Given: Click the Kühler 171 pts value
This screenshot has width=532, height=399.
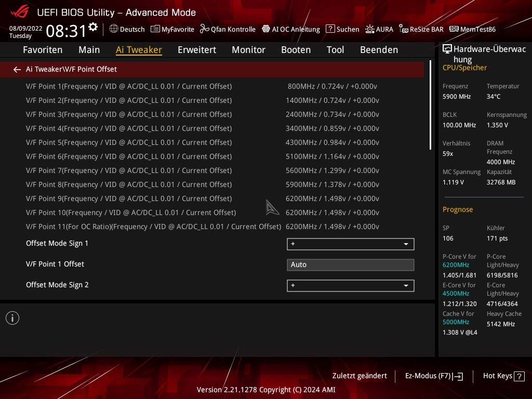Looking at the screenshot, I should click(x=497, y=238).
